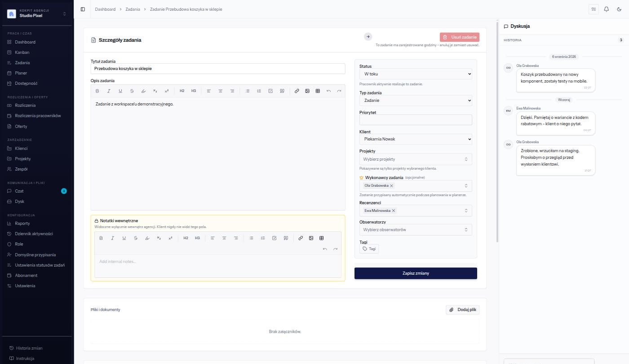Click the main page vertical scrollbar
Image resolution: width=629 pixels, height=364 pixels.
[497, 132]
